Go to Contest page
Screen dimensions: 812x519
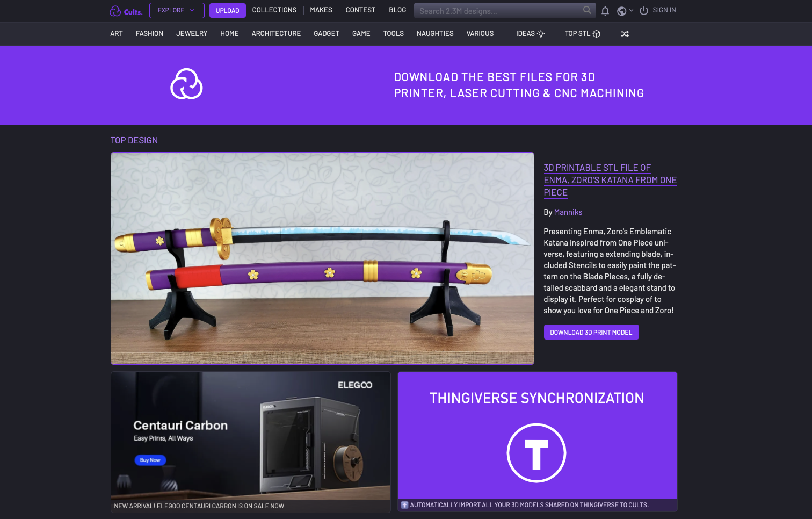click(360, 10)
